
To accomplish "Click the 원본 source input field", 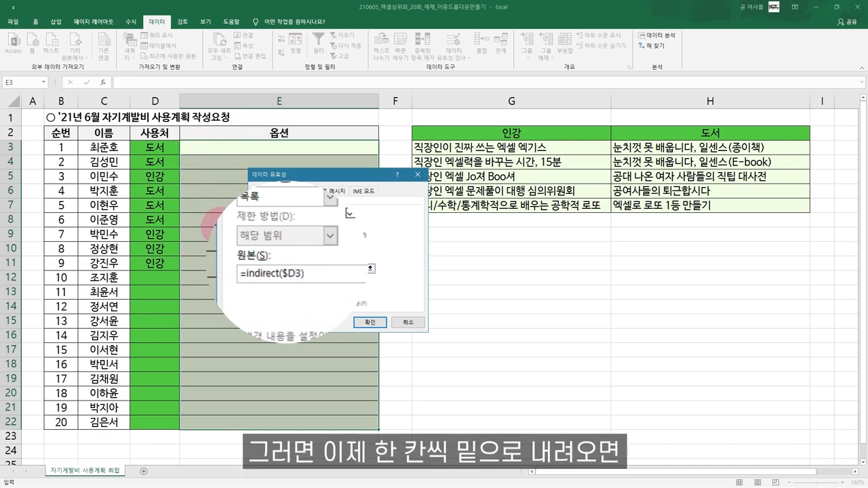I will pos(300,273).
